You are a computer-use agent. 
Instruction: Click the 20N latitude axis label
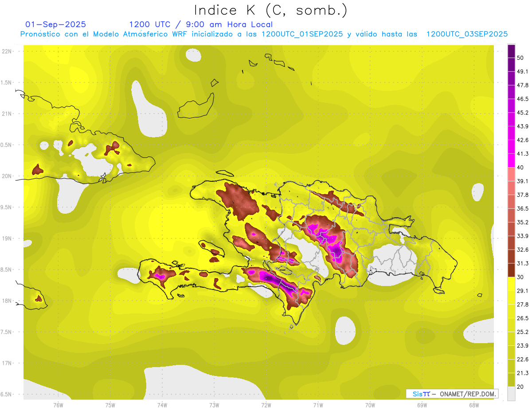click(x=7, y=176)
